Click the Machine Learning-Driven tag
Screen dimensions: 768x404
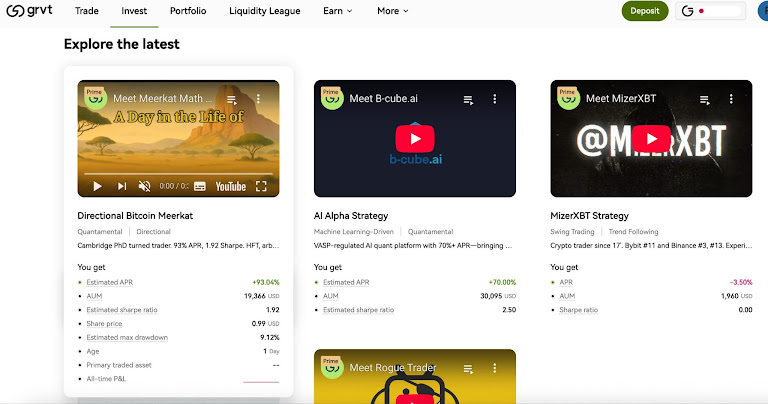[354, 232]
